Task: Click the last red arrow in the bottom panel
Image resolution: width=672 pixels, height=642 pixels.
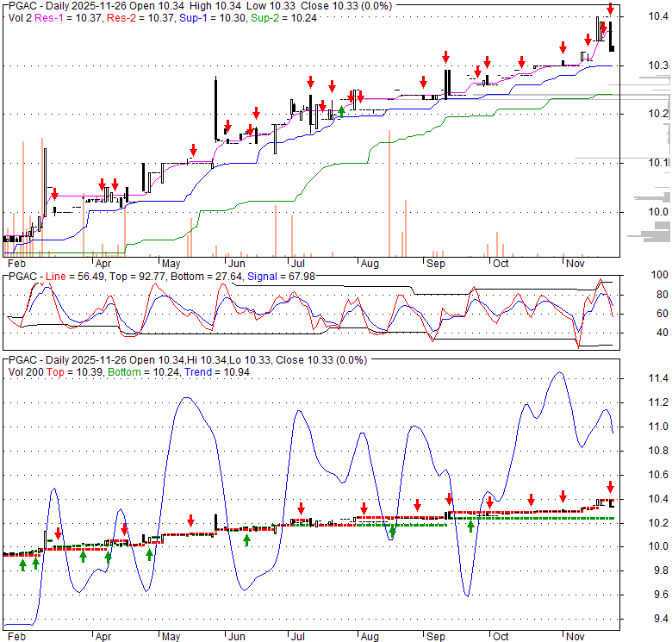Action: pos(610,487)
